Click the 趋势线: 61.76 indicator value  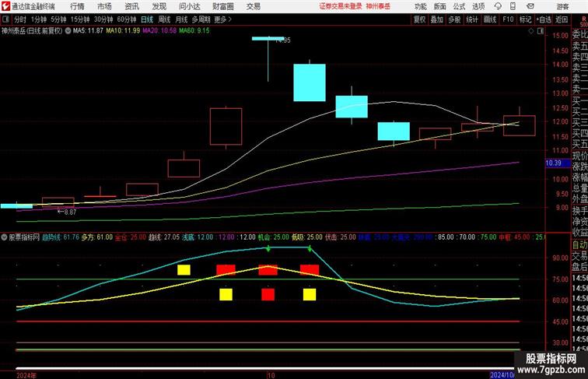point(61,237)
